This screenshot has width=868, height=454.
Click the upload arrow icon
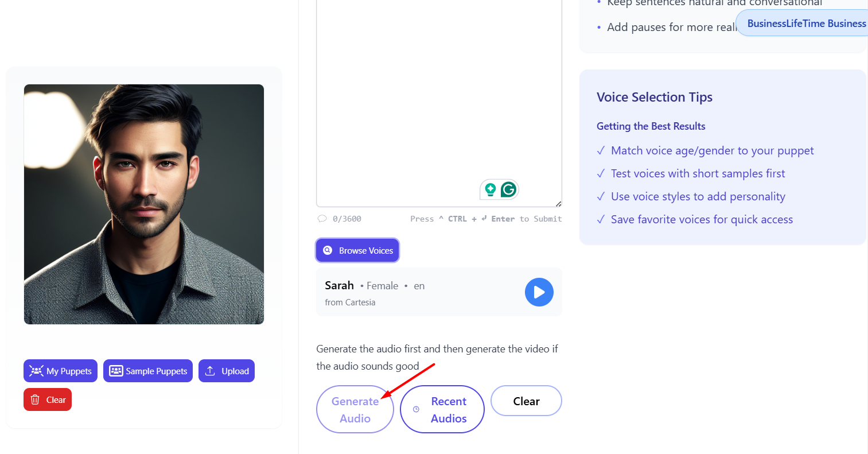210,371
